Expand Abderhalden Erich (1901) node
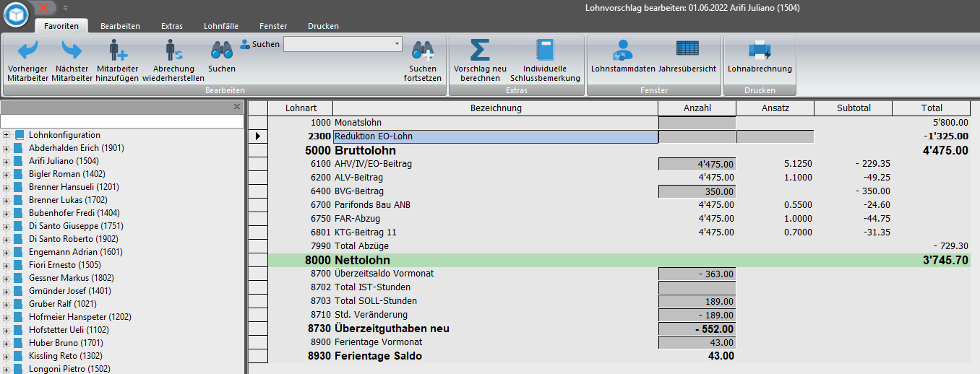The height and width of the screenshot is (374, 980). 6,148
